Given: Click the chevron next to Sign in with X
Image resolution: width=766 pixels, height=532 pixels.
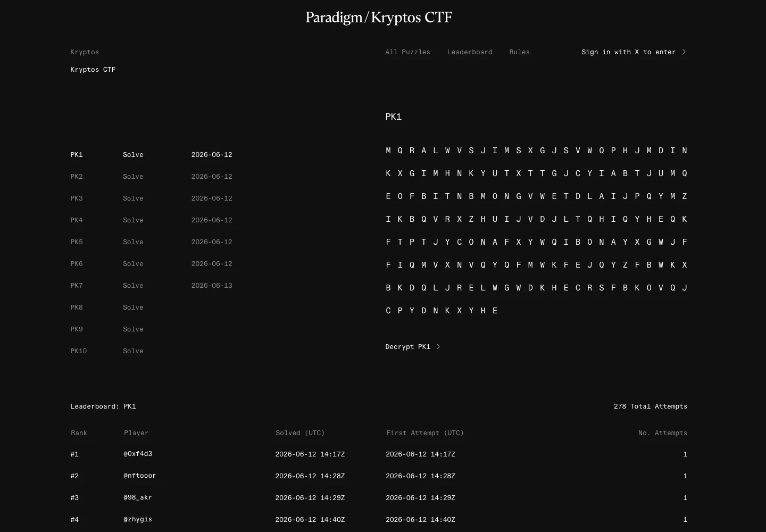Looking at the screenshot, I should tap(684, 52).
